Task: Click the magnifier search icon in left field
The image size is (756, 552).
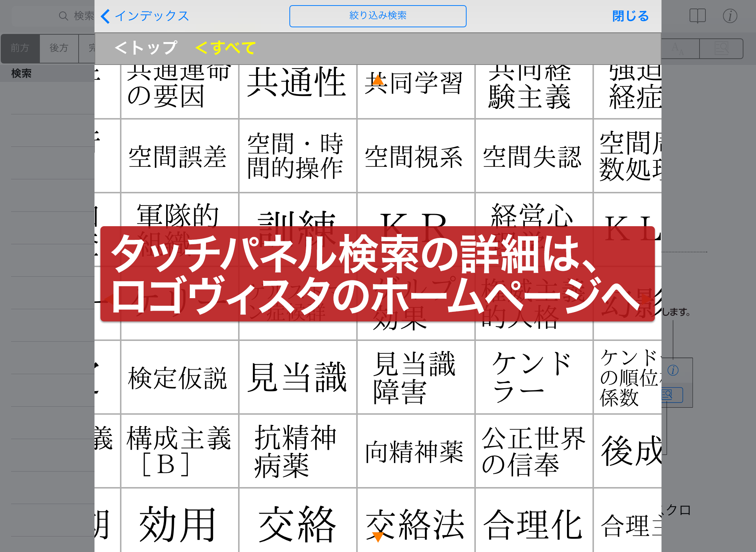Action: click(63, 16)
